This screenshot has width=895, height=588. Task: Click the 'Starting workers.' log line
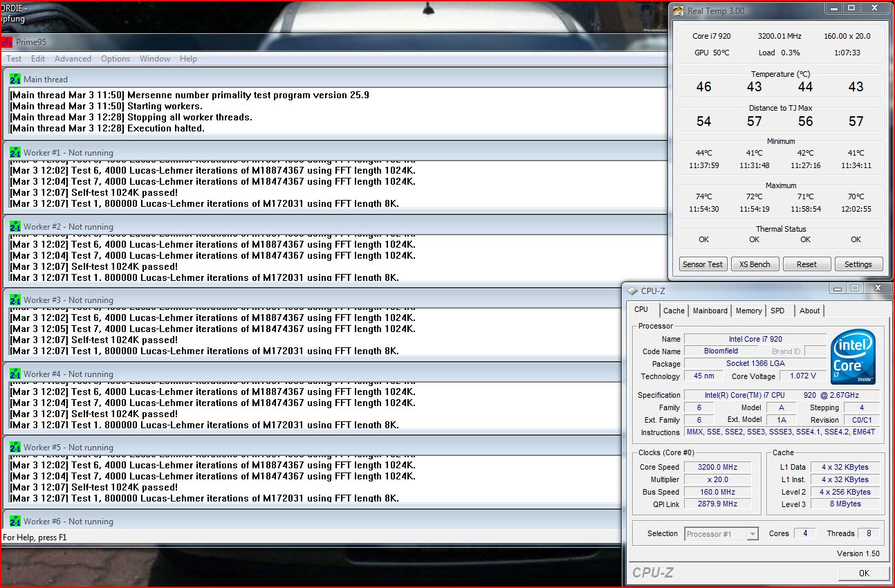click(x=106, y=106)
